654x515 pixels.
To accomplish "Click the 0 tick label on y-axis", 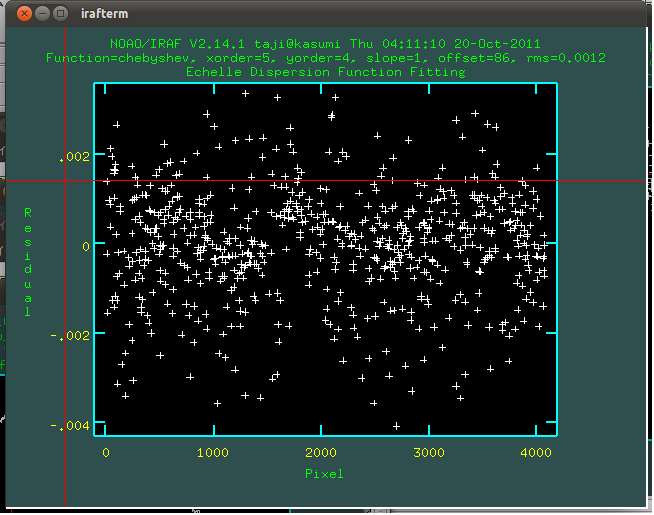I will tap(86, 245).
